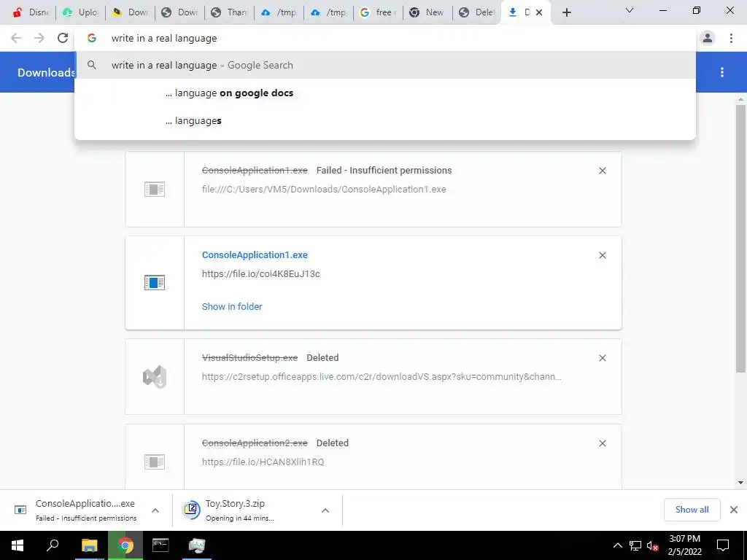Click the VisualStudioSetup download URL
This screenshot has width=747, height=560.
click(382, 377)
